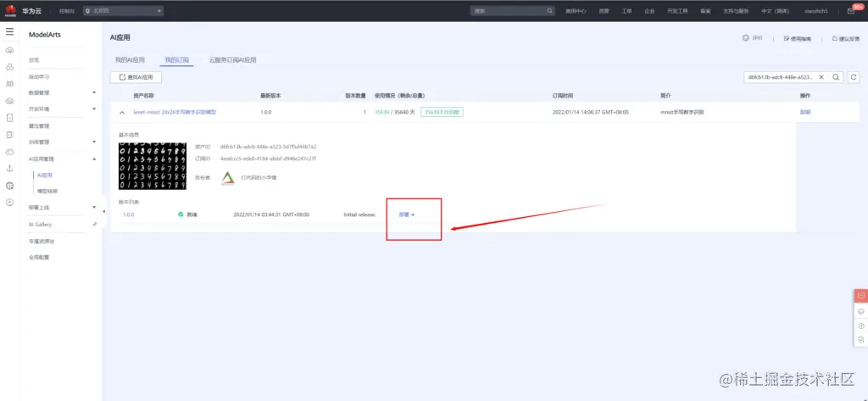Image resolution: width=868 pixels, height=401 pixels.
Task: Click the Initial release. description text
Action: 359,214
